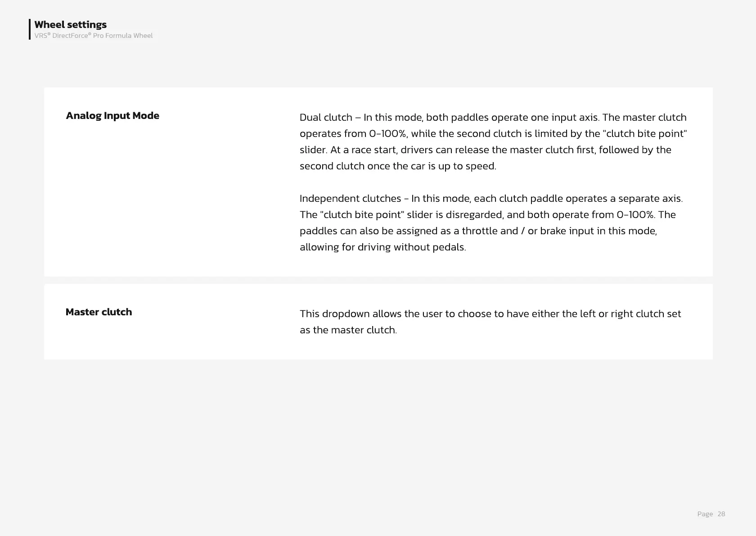Click "0-100%" in the Independent clutches paragraph
Viewport: 756px width, 536px height.
(x=634, y=215)
